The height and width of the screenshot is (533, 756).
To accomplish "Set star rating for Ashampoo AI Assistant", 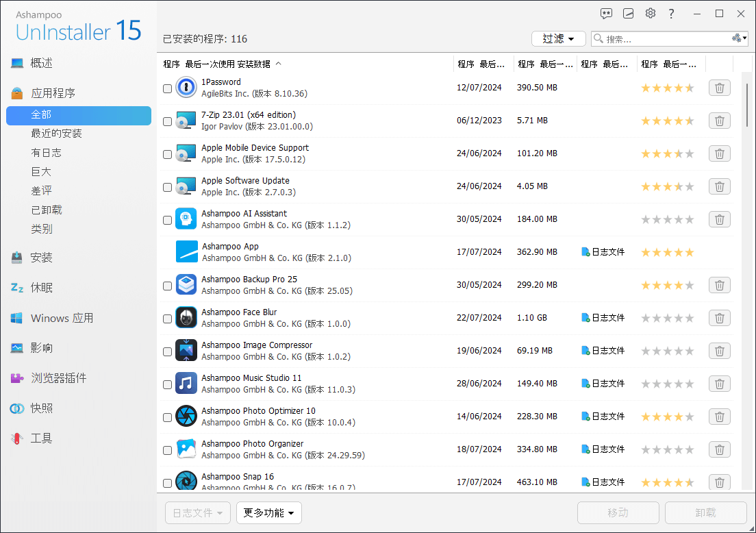I will pos(667,219).
